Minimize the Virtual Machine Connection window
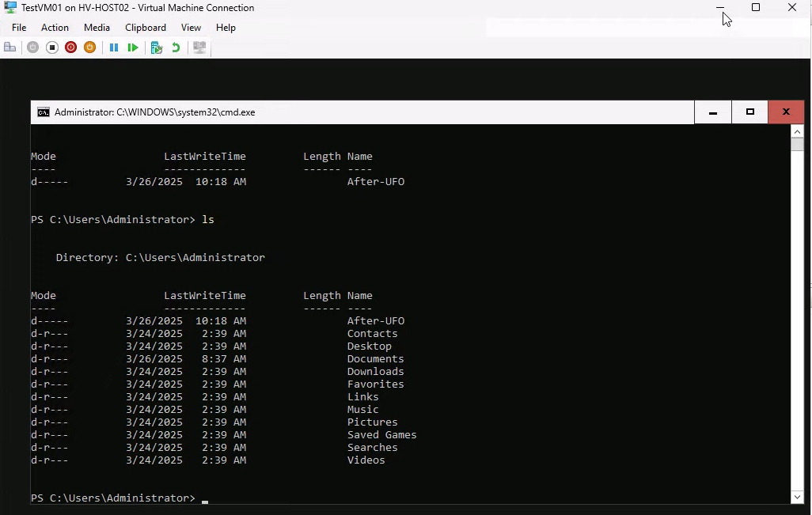 [720, 7]
